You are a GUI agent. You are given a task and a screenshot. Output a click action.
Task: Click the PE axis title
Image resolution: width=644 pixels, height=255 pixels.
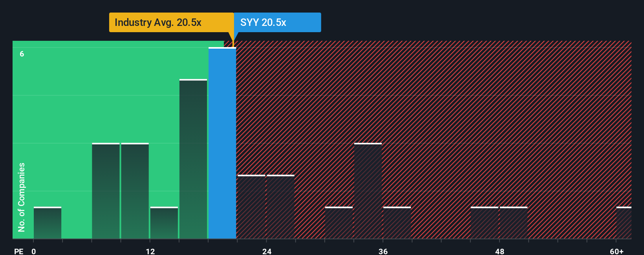(x=18, y=251)
